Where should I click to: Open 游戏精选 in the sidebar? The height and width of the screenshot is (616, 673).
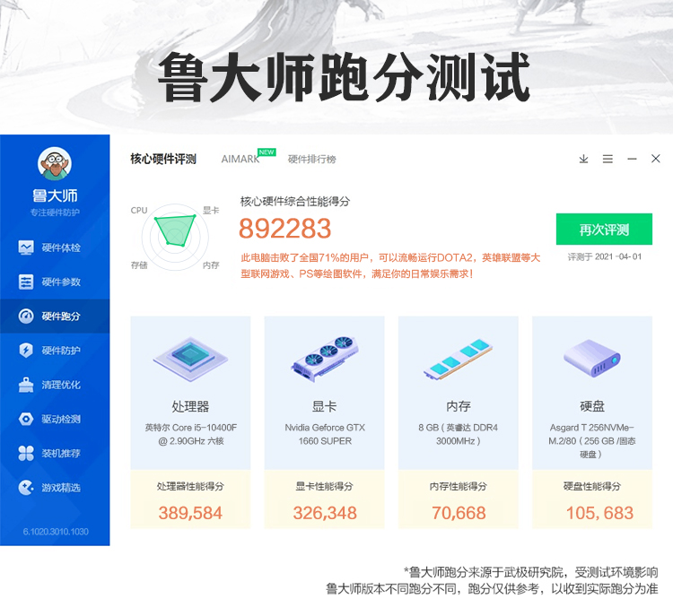click(55, 488)
